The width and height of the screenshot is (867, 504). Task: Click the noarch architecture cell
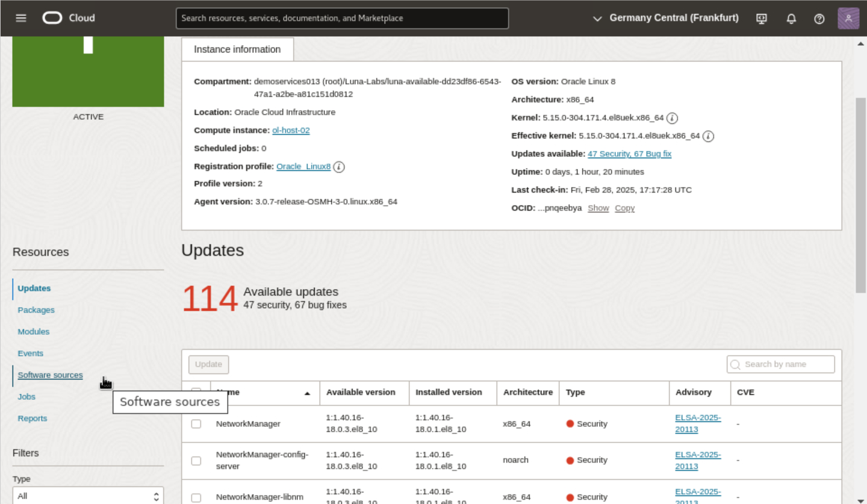(x=516, y=460)
